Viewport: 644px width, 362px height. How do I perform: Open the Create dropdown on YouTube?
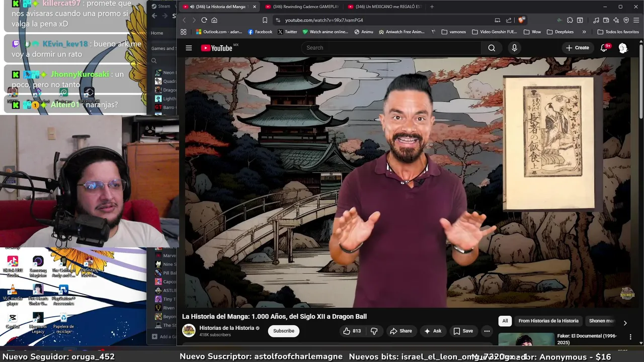click(577, 48)
